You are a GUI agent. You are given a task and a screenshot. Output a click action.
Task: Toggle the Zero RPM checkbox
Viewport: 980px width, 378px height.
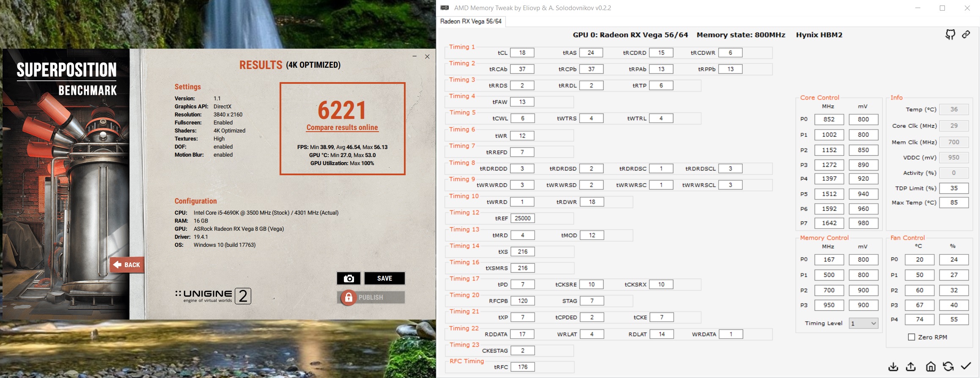pyautogui.click(x=911, y=337)
